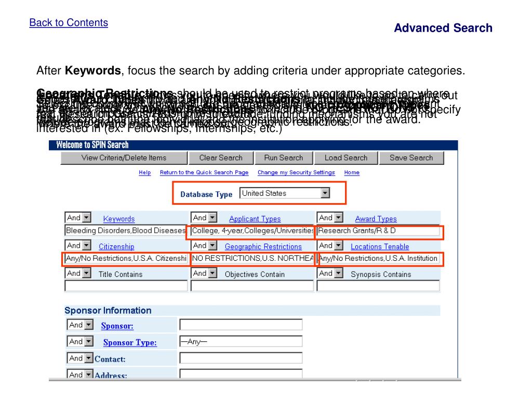Open the And dropdown beside Keywords
Viewport: 532px width, 399px height.
tap(78, 218)
